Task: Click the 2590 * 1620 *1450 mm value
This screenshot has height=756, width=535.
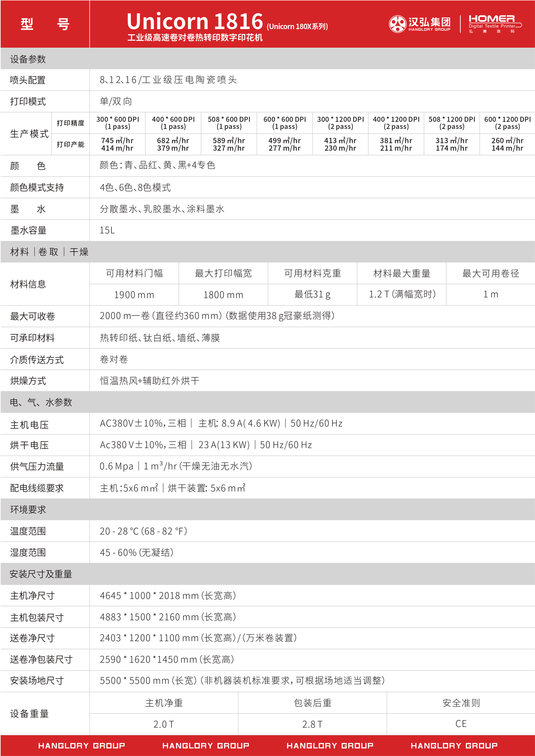Action: (x=167, y=659)
